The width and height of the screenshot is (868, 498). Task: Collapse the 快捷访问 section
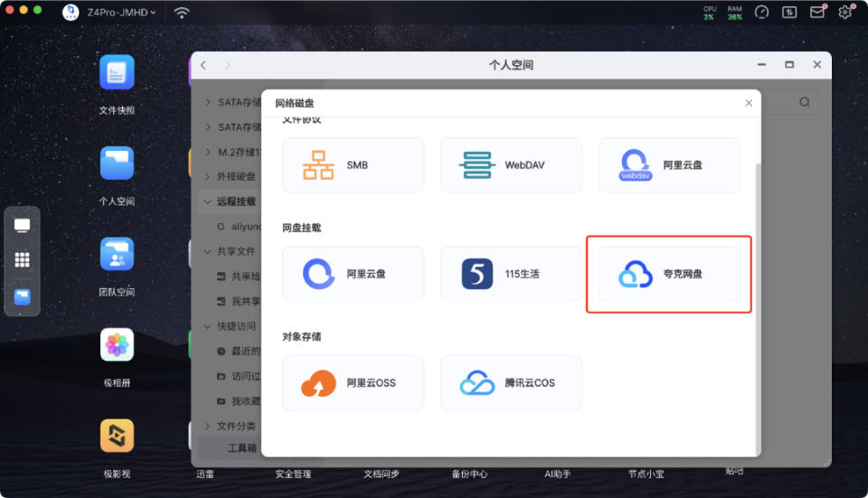[x=208, y=326]
